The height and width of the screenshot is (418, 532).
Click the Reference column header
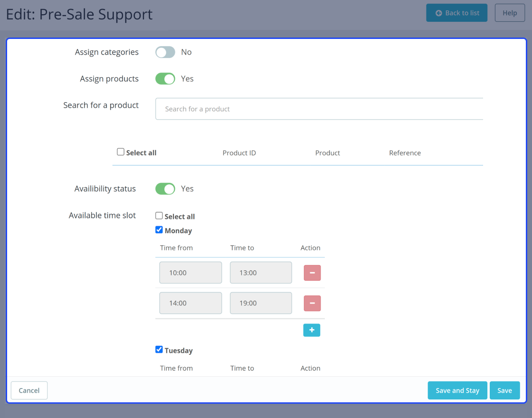point(405,153)
